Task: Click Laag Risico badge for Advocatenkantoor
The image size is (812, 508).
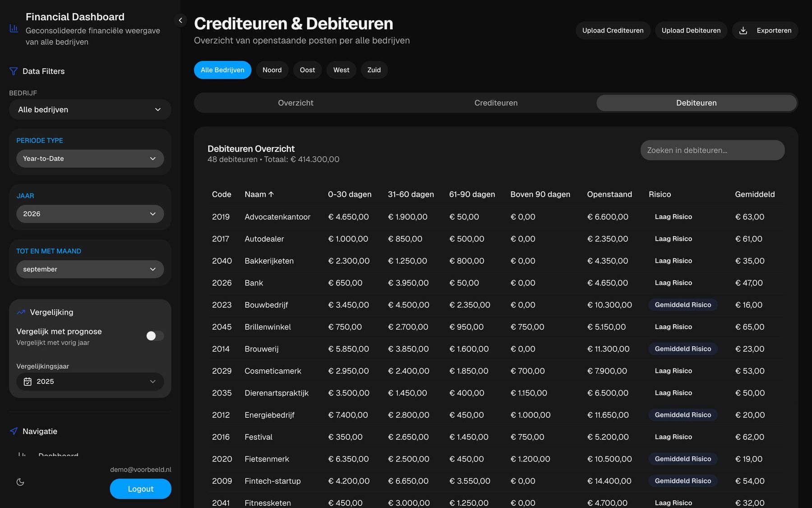Action: 673,217
